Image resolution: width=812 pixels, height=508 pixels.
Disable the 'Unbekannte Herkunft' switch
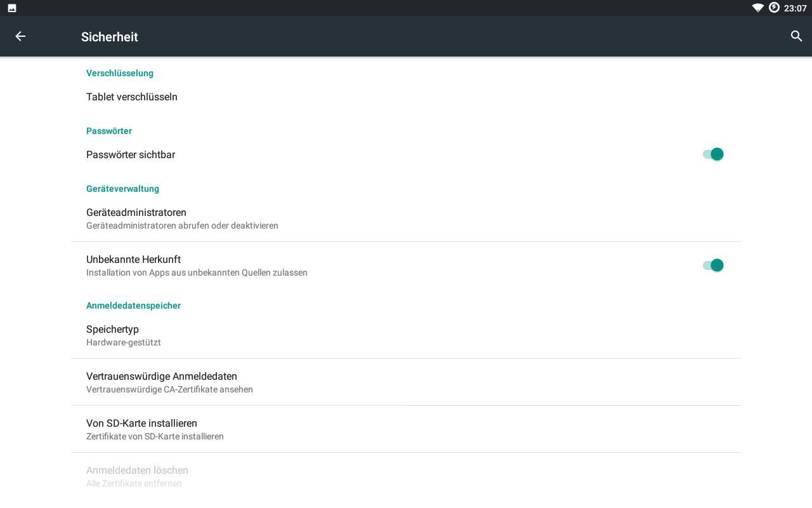click(x=713, y=265)
